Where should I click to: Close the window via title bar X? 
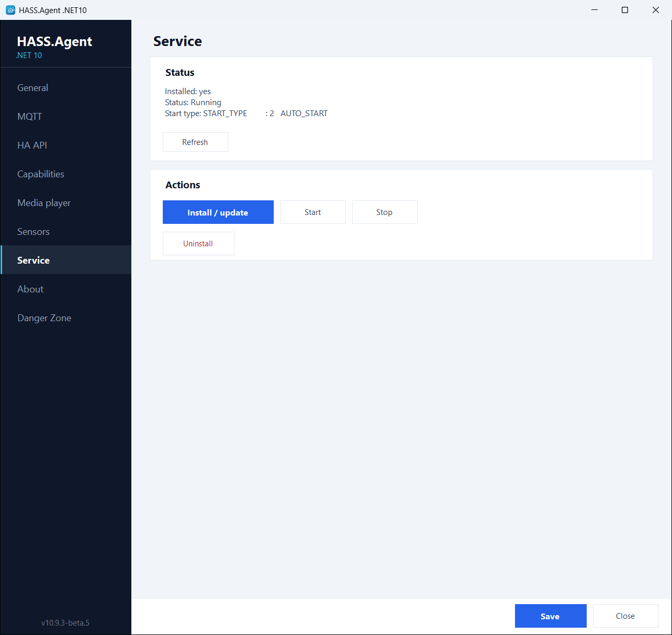point(656,10)
